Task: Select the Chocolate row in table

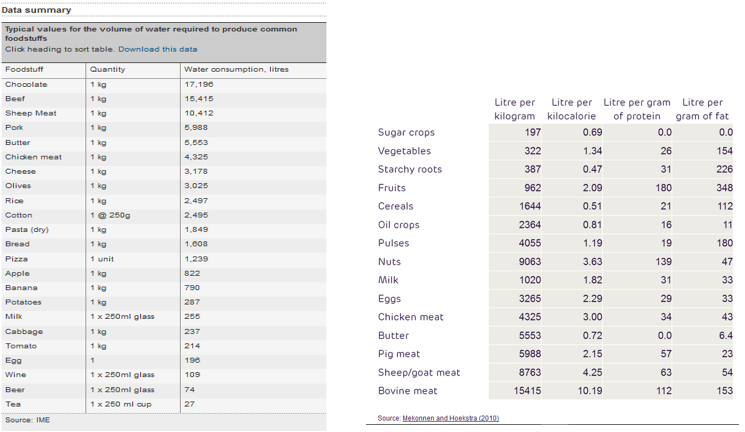Action: click(x=26, y=85)
